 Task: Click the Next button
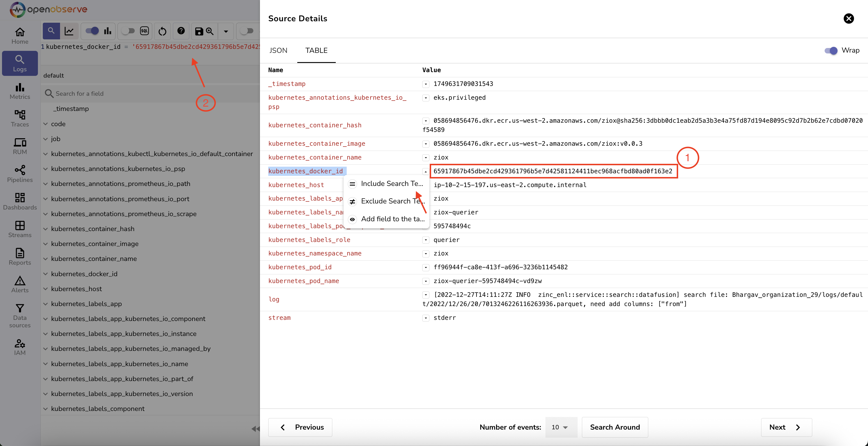[786, 427]
